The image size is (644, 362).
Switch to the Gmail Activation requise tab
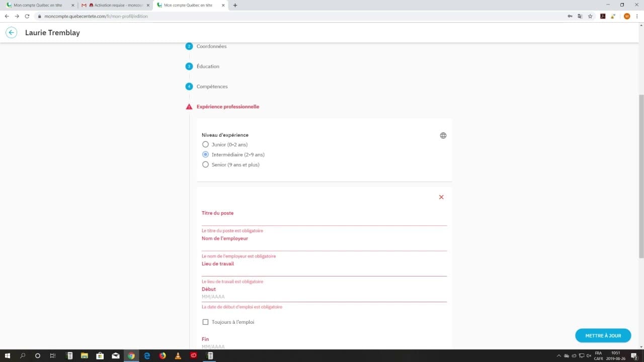115,6
